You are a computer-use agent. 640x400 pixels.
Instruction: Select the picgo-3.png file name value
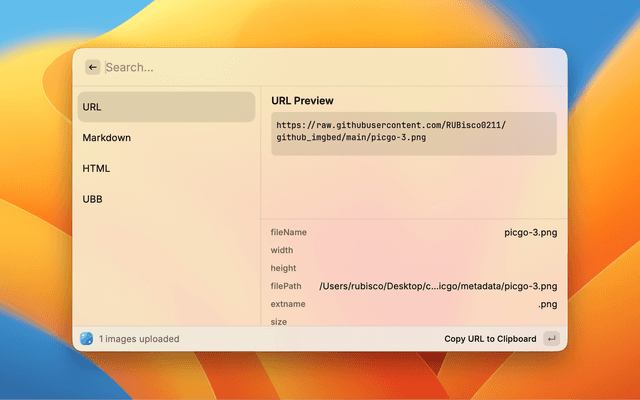click(x=530, y=232)
